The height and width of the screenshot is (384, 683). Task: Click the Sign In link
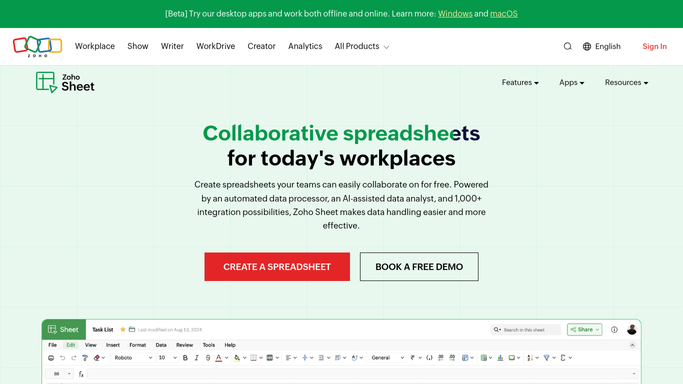pos(654,46)
